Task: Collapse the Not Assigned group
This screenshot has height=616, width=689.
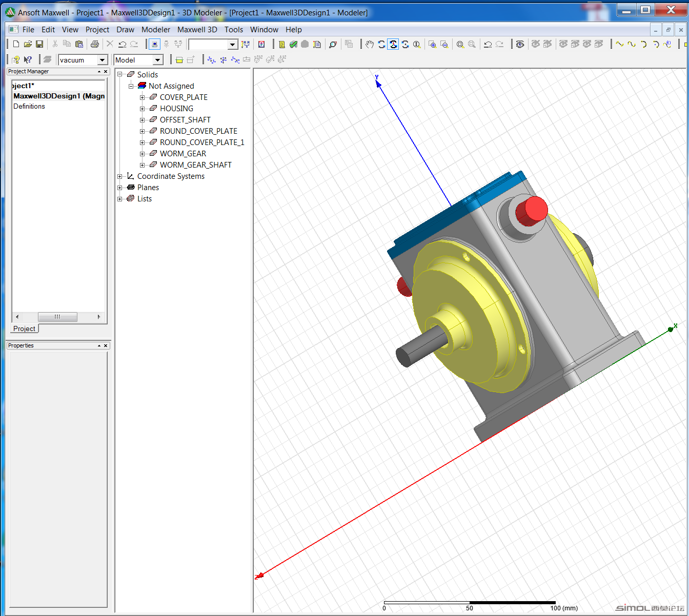Action: point(131,86)
